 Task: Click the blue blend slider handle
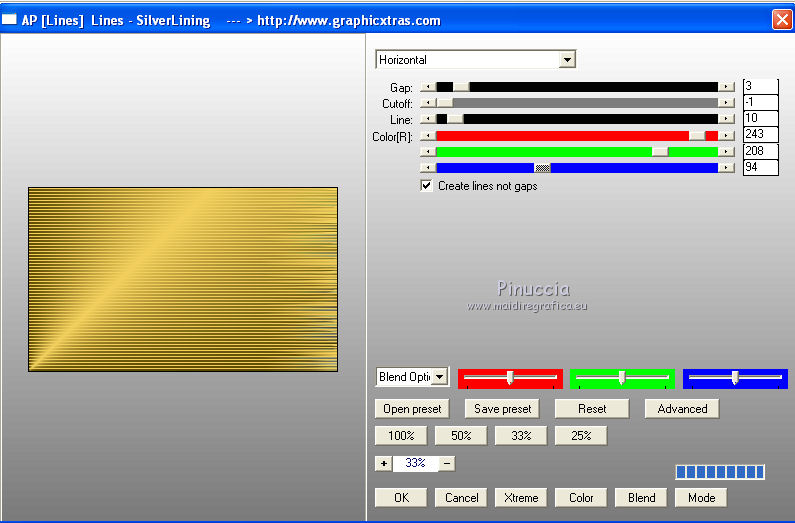coord(735,378)
